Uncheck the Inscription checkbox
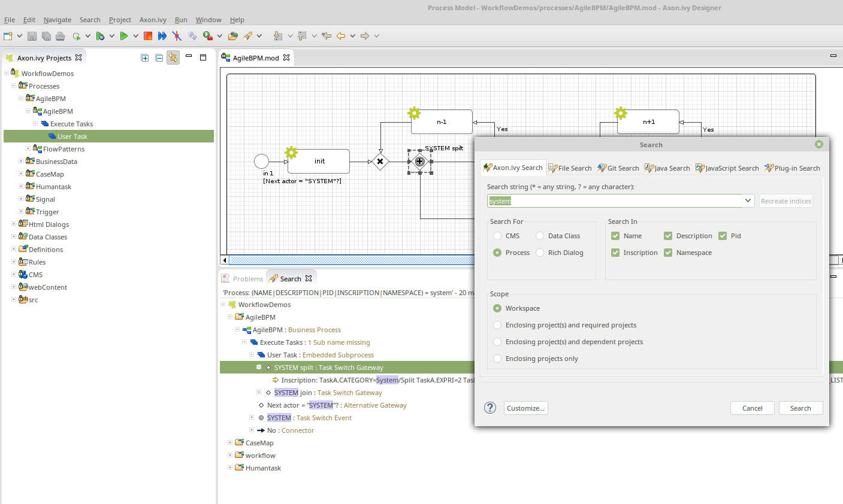This screenshot has width=843, height=504. point(615,253)
